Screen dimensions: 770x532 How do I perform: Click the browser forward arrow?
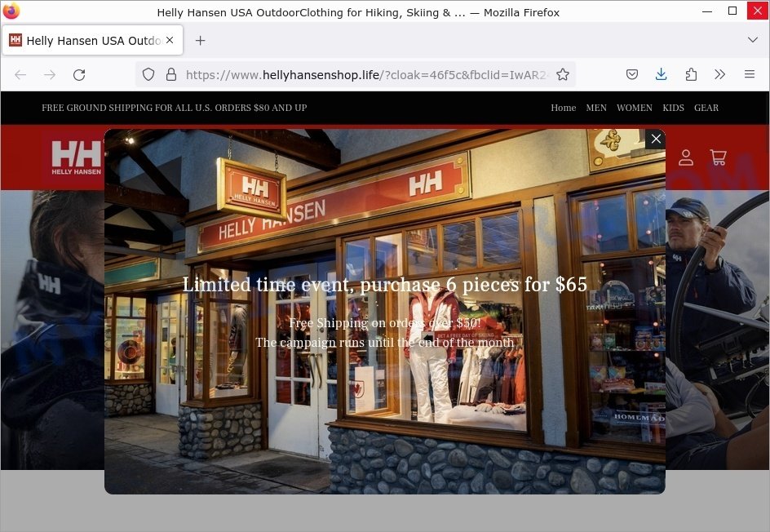50,75
